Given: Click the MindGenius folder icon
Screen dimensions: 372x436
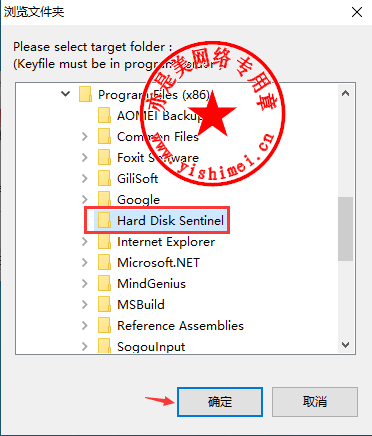Looking at the screenshot, I should coord(104,283).
